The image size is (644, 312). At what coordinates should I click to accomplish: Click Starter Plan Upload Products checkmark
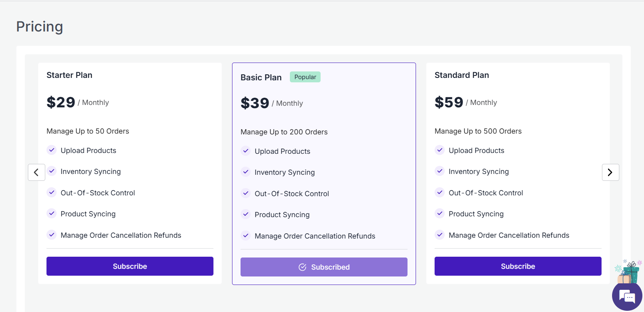[x=52, y=150]
